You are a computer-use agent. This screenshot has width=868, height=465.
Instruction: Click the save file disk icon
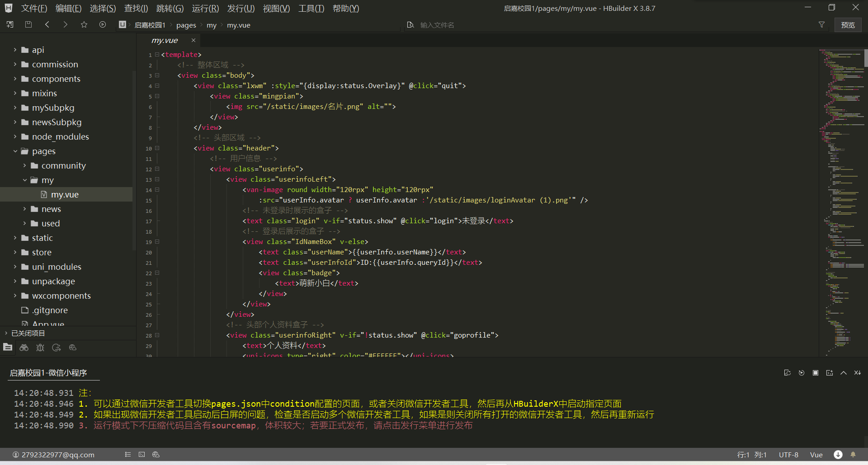[x=28, y=24]
